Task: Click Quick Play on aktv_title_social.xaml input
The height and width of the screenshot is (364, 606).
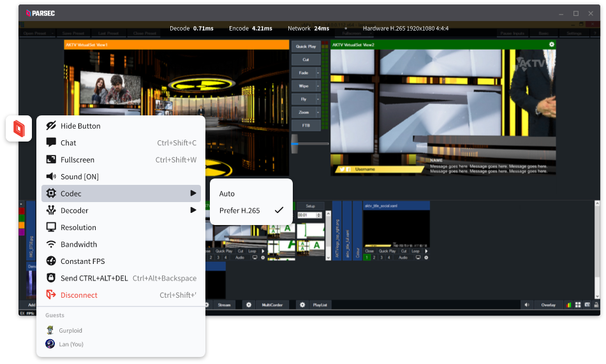Action: click(x=387, y=251)
